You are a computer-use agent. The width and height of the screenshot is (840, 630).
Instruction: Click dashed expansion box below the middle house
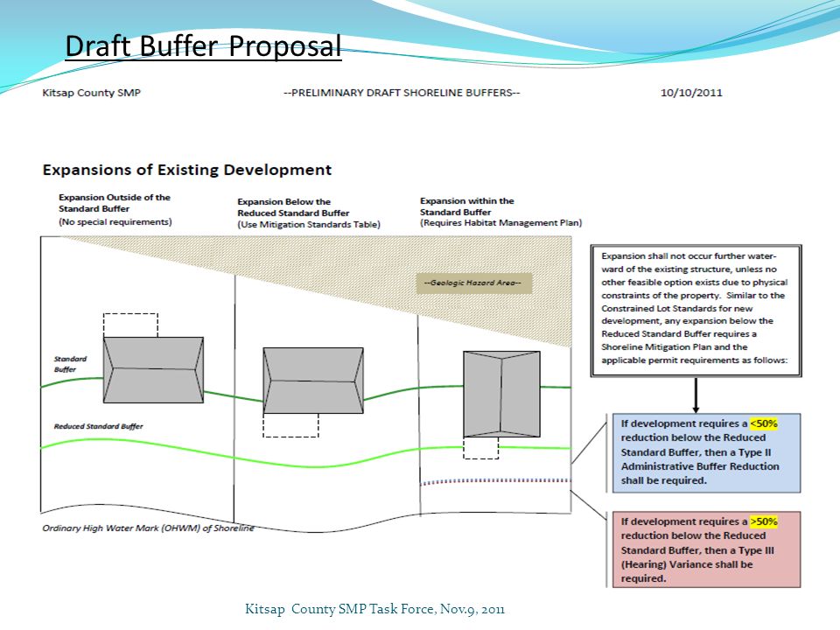(x=290, y=425)
